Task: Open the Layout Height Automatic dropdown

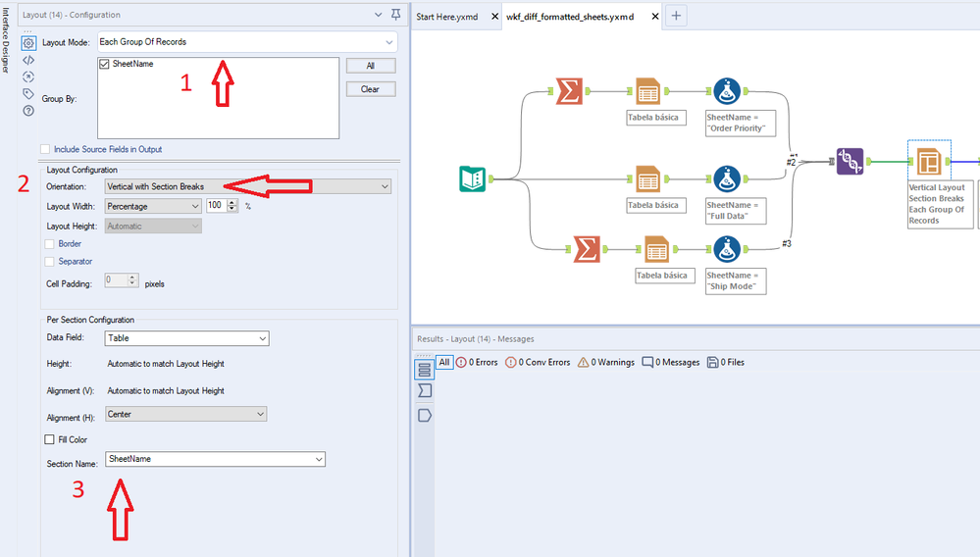Action: 153,227
